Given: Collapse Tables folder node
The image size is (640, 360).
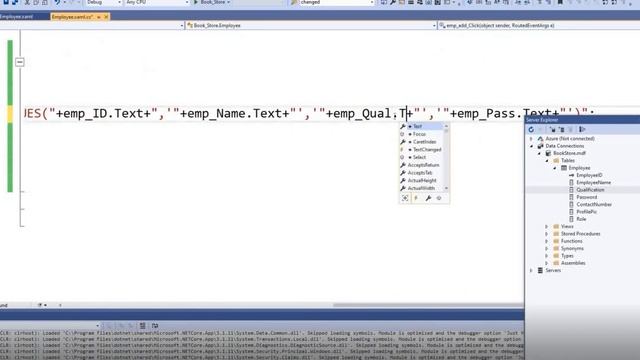Looking at the screenshot, I should 547,161.
